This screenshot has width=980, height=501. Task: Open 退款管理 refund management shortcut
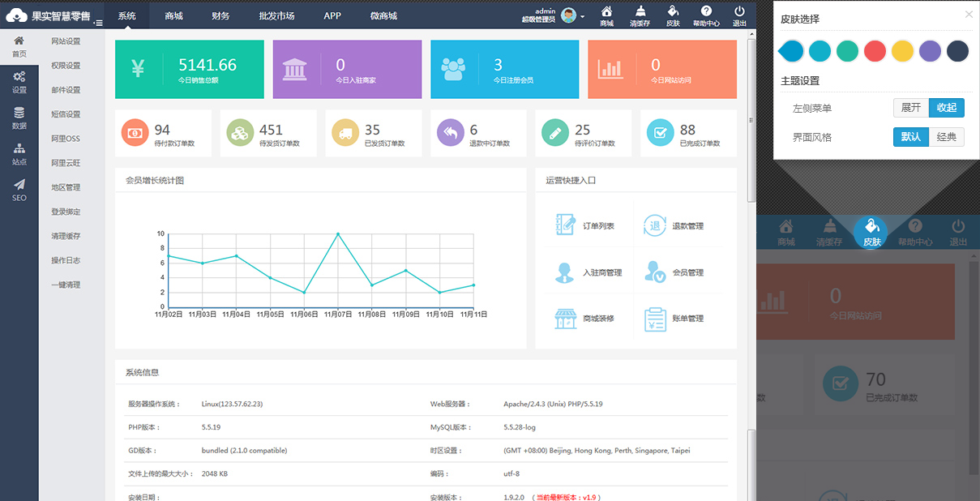674,225
